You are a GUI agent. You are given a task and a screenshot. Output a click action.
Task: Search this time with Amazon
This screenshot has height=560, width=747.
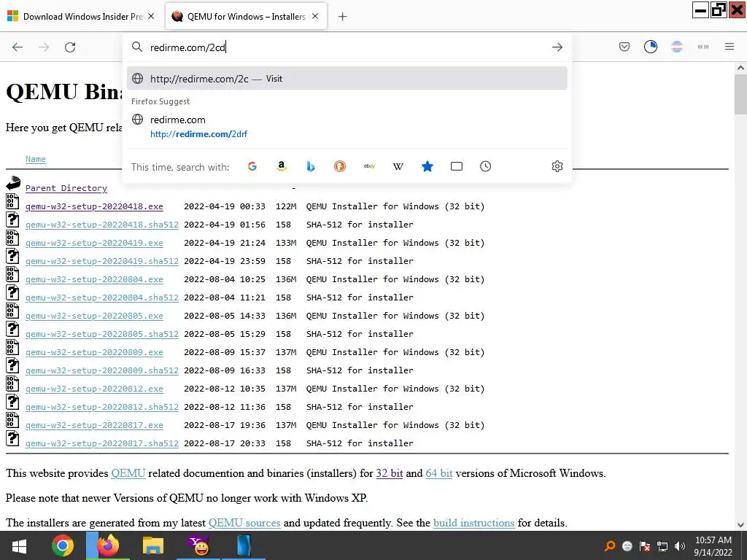pos(282,166)
